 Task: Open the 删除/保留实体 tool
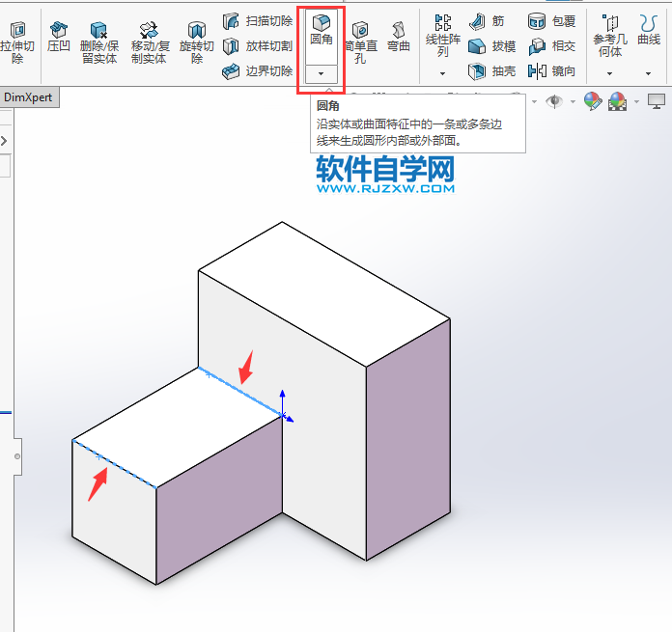pos(99,42)
